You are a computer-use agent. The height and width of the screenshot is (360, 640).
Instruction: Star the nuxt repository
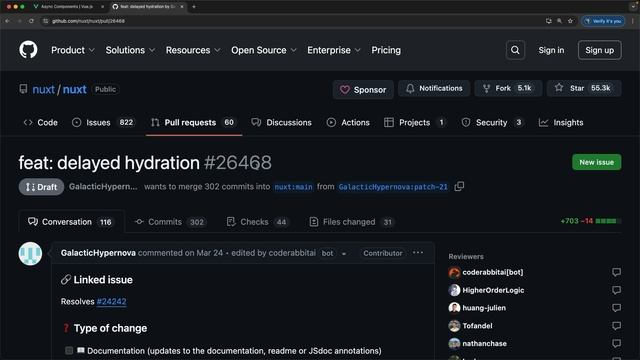[x=584, y=88]
